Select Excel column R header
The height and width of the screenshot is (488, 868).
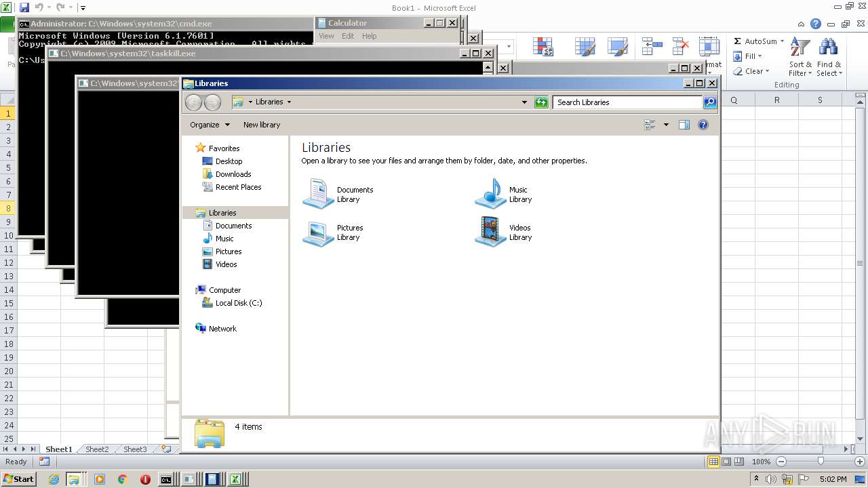point(777,100)
